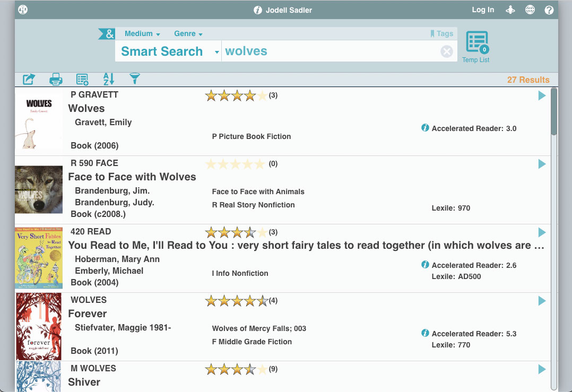Viewport: 572px width, 392px height.
Task: Click the library logo icon in header
Action: (23, 10)
